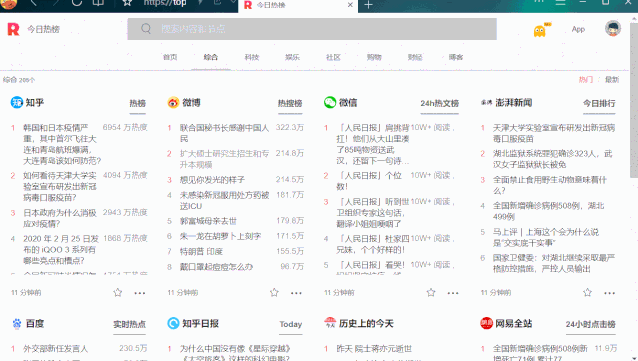Switch to the 今日热榜 browser tab
The width and height of the screenshot is (638, 361).
(298, 6)
